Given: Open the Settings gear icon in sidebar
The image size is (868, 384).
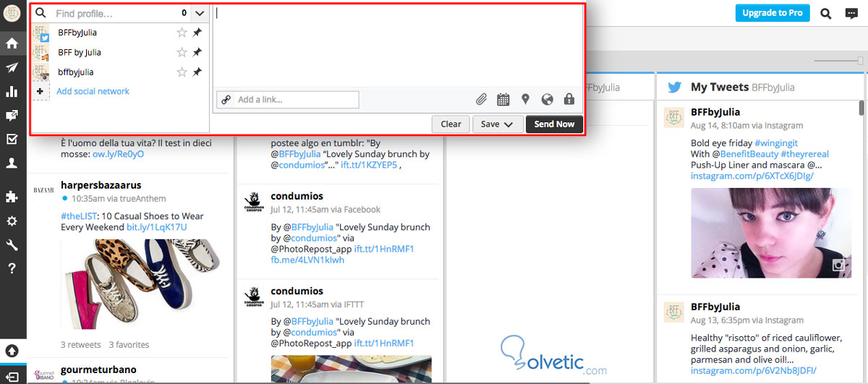Looking at the screenshot, I should pyautogui.click(x=12, y=221).
